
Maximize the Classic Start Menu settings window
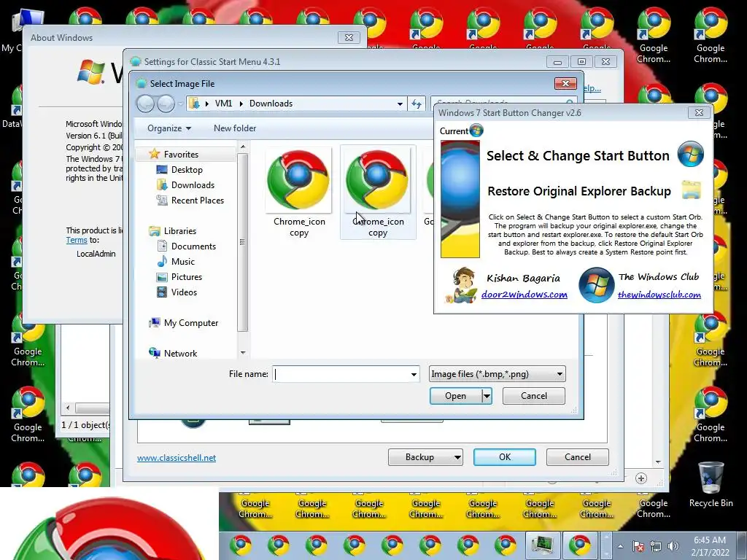pyautogui.click(x=581, y=62)
